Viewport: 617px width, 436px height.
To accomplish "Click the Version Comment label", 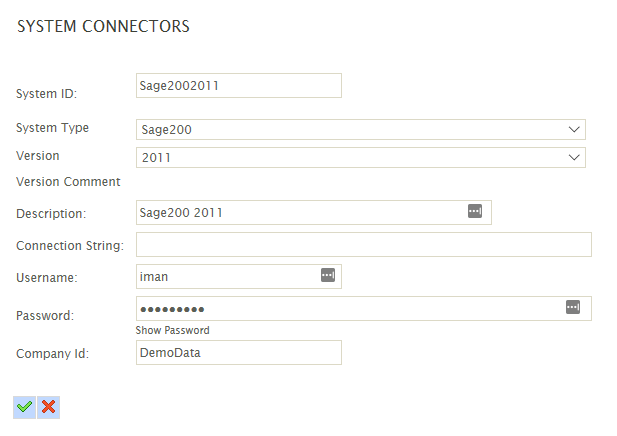I will tap(68, 182).
